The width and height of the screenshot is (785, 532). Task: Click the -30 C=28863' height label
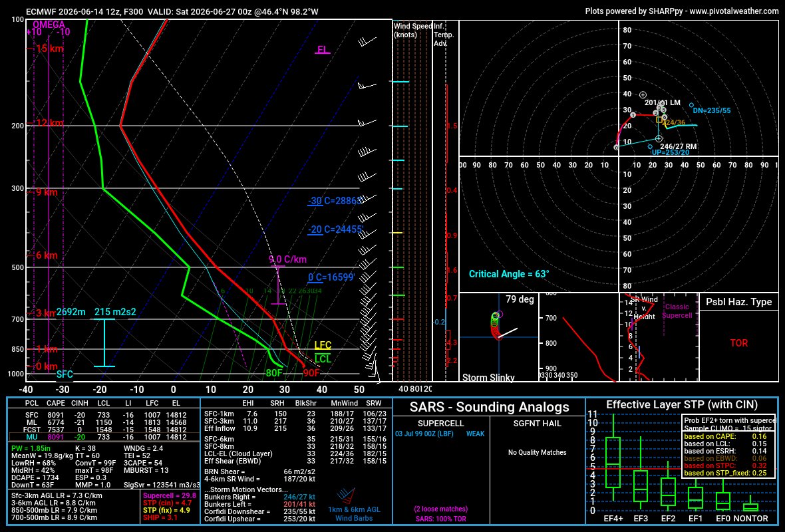point(335,201)
